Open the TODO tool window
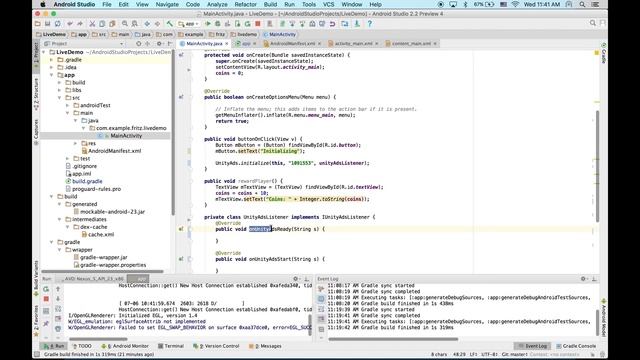Image resolution: width=640 pixels, height=360 pixels. click(x=82, y=346)
